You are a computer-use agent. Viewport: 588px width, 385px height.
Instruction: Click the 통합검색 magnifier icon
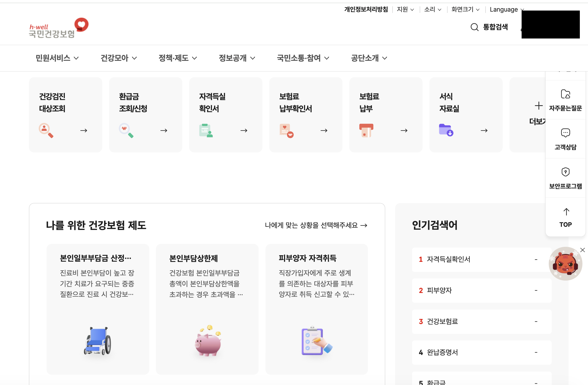coord(474,27)
